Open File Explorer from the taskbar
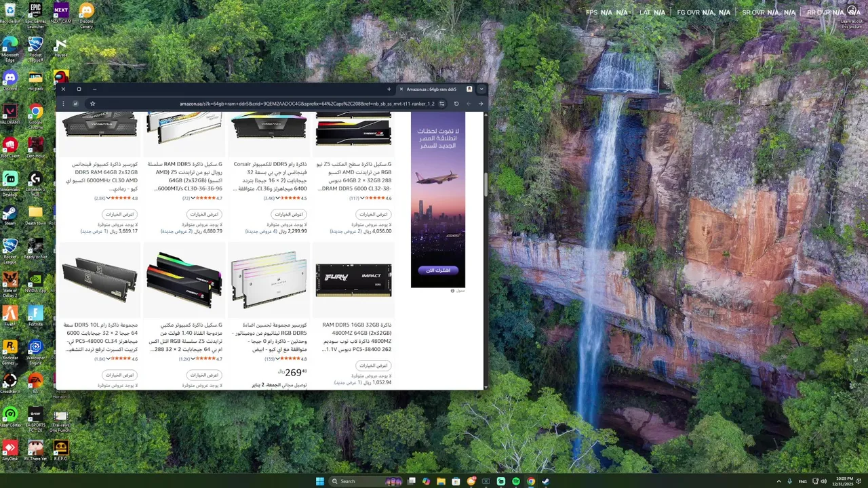Image resolution: width=868 pixels, height=488 pixels. click(441, 481)
